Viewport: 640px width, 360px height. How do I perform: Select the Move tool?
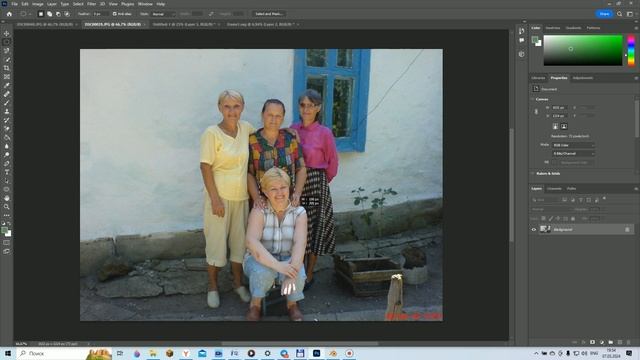pos(7,33)
